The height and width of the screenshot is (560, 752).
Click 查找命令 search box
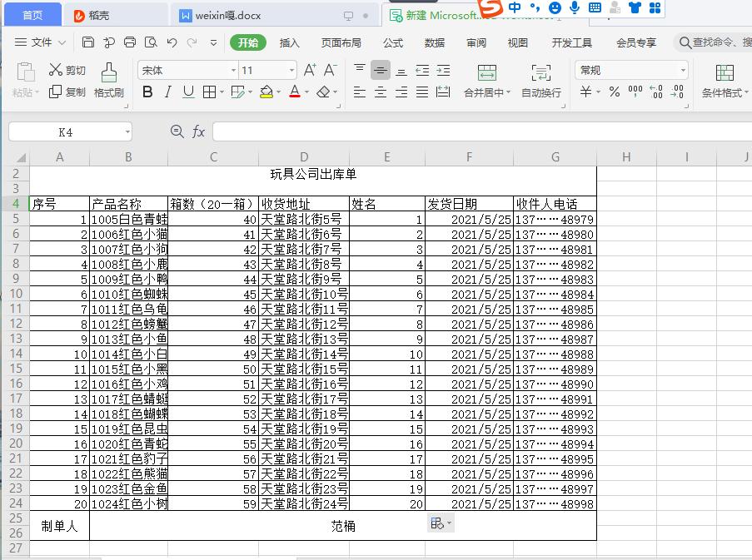click(x=716, y=42)
